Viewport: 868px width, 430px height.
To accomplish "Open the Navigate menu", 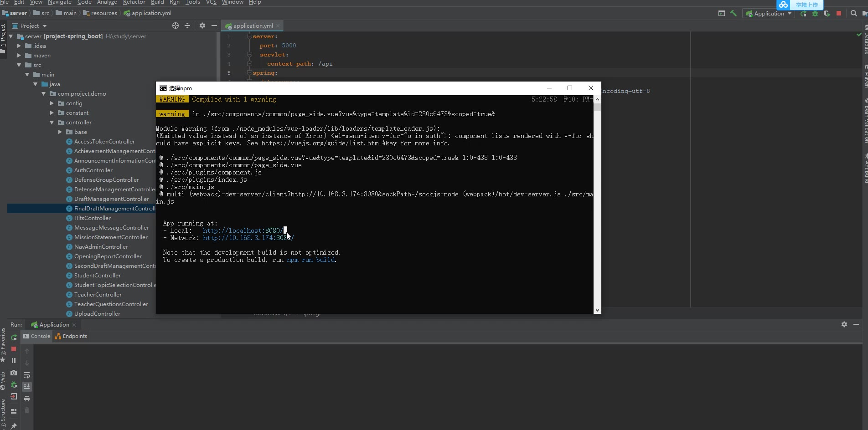I will pos(59,2).
